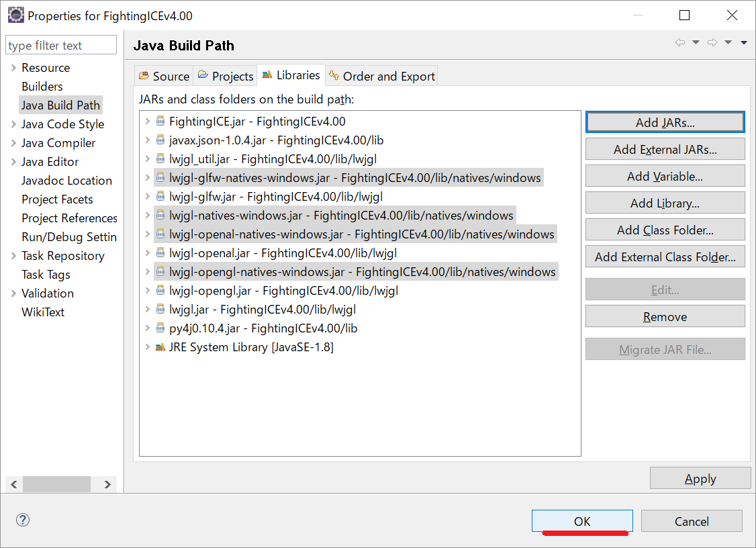Click the help question mark icon
This screenshot has width=756, height=548.
(x=23, y=520)
